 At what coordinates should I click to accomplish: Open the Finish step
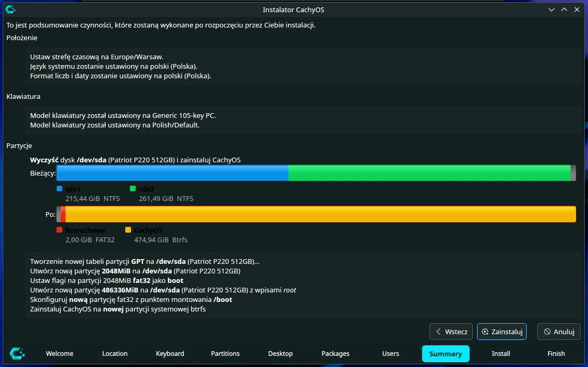[556, 353]
